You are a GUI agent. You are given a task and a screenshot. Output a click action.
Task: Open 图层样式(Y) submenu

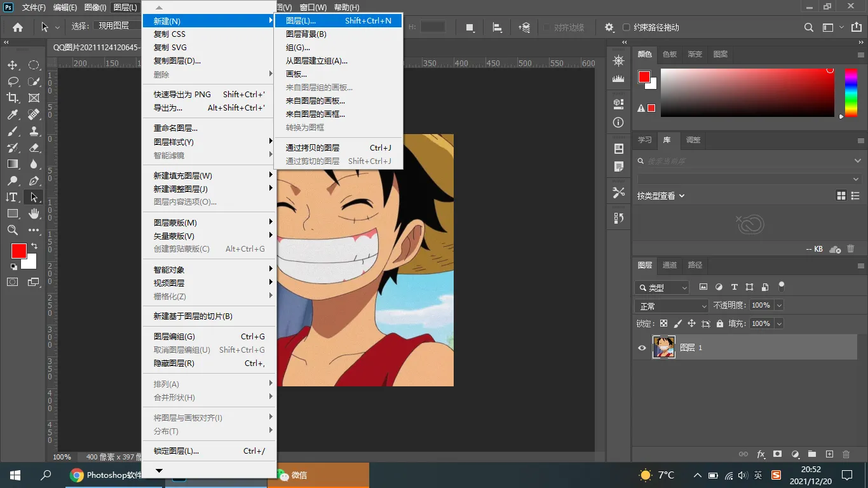click(209, 142)
